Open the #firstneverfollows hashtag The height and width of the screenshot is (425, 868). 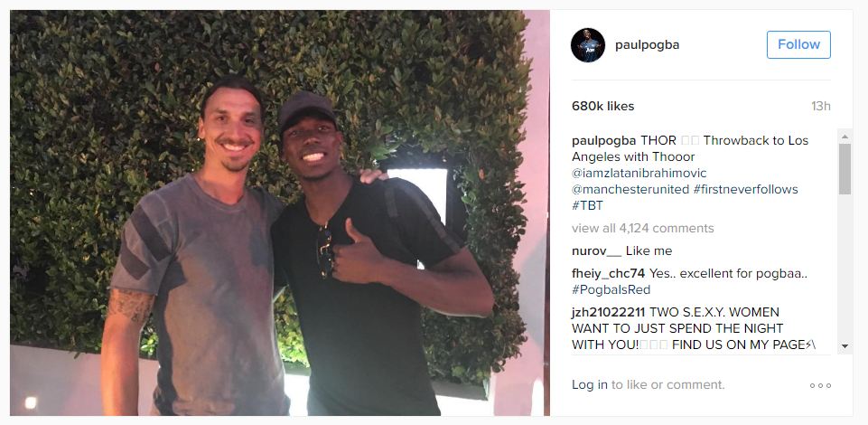[x=745, y=189]
